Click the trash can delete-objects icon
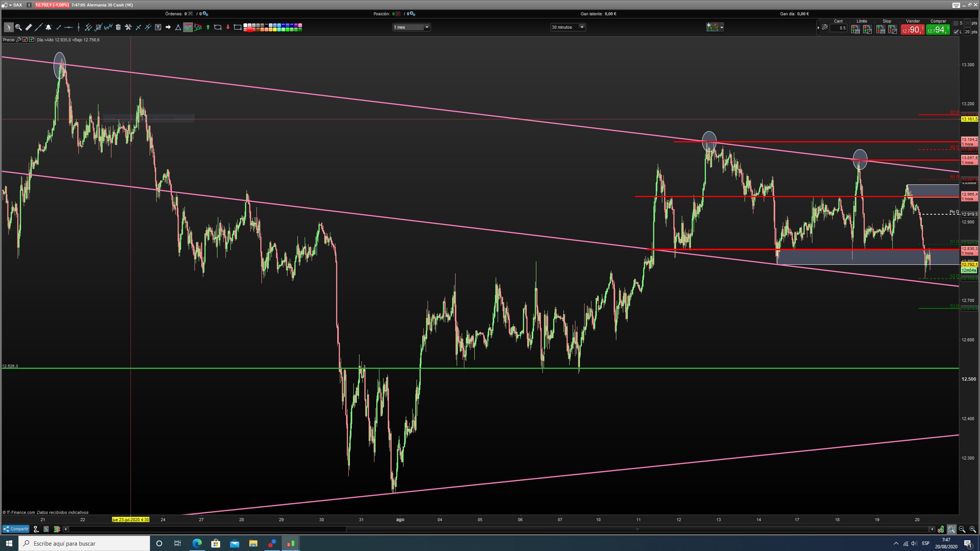This screenshot has height=551, width=980. click(118, 27)
